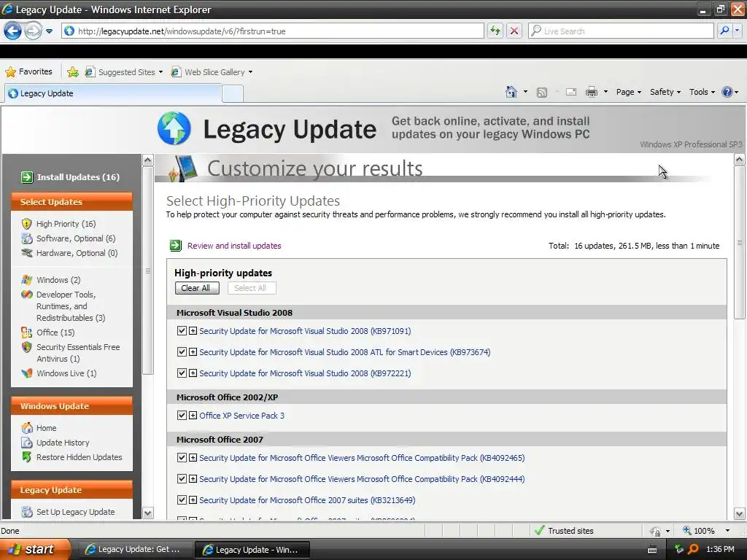
Task: Click the Security Essentials shield icon
Action: tap(27, 347)
